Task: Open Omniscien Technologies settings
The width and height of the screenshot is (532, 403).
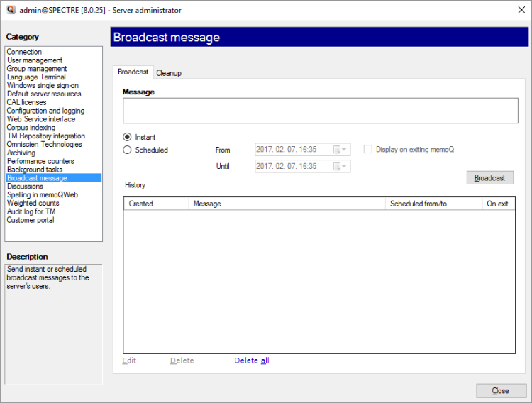Action: (44, 144)
